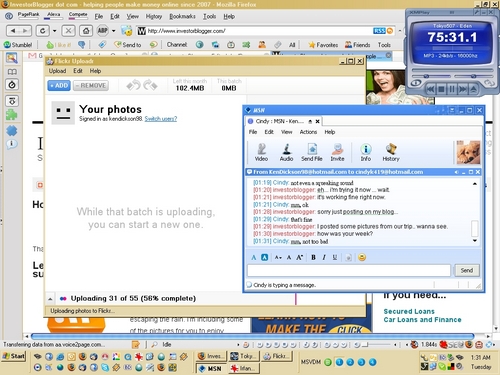Click the Invite icon in MSN chat

(337, 152)
